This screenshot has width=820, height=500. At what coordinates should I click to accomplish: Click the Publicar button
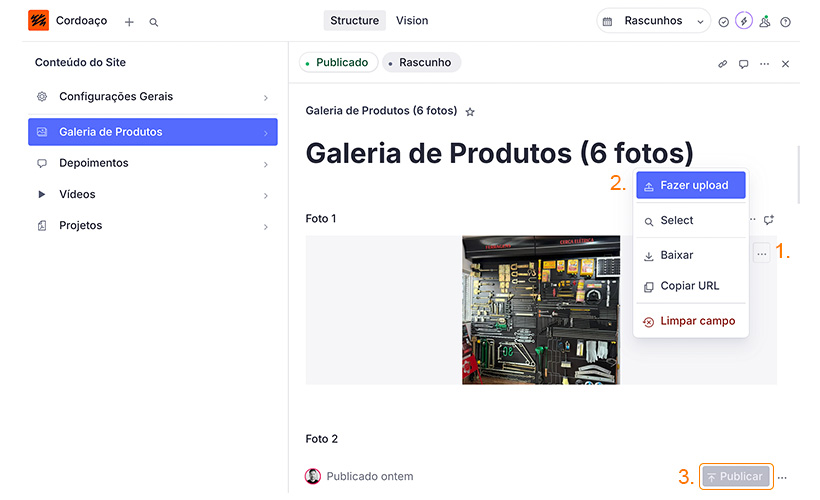(x=736, y=476)
